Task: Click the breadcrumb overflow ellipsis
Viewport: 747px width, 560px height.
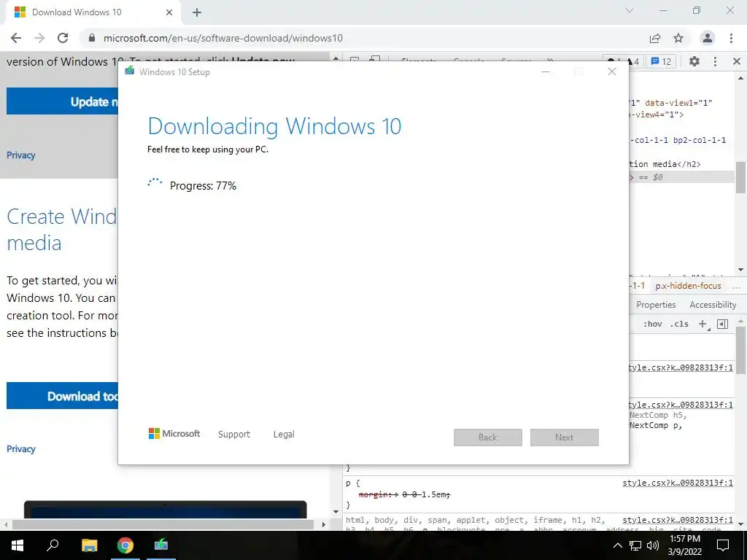Action: click(736, 287)
